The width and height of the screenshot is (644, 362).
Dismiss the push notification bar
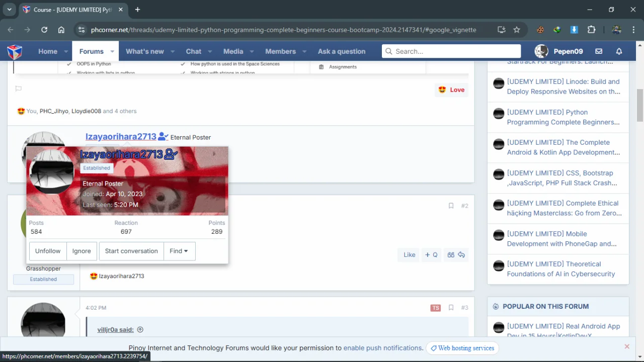pos(627,346)
